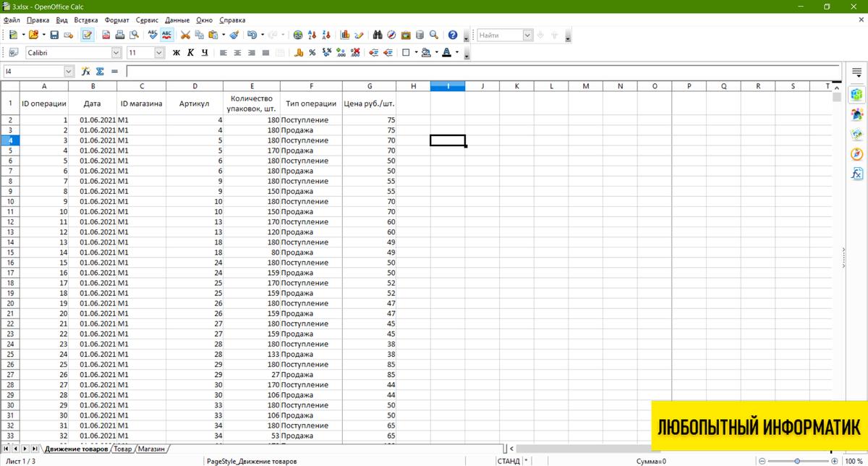Open the Формат menu
Image resolution: width=868 pixels, height=466 pixels.
click(x=117, y=20)
